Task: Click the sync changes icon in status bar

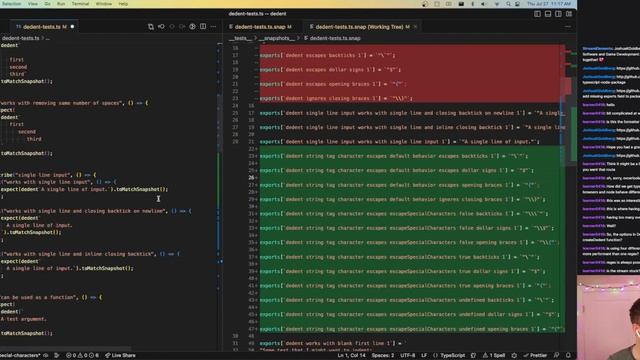Action: pos(46,356)
